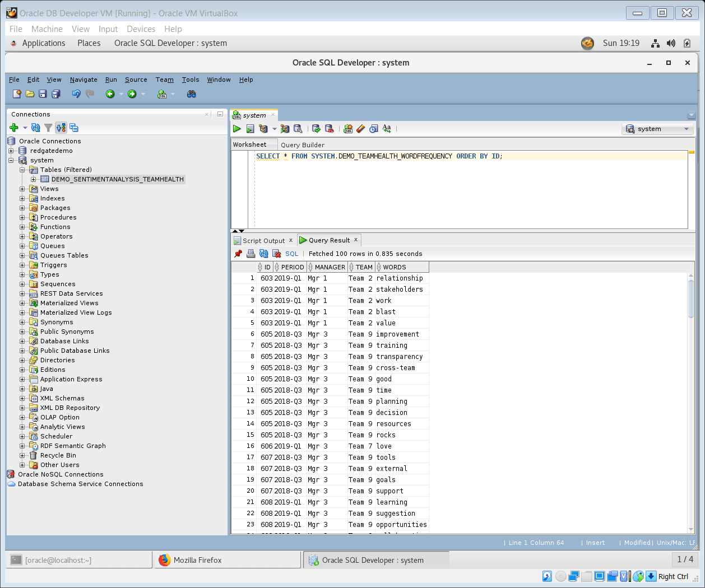Click the Refresh icon in Query Result

pos(263,254)
